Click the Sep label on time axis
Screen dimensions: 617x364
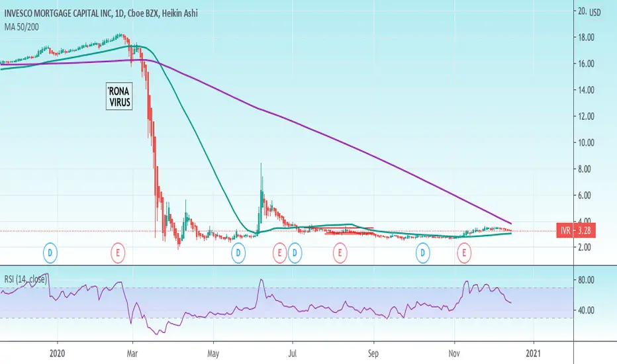(x=373, y=353)
